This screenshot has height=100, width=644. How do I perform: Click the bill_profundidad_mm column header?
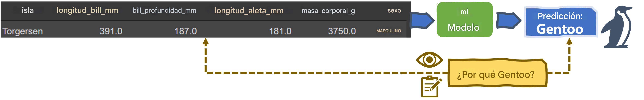164,11
